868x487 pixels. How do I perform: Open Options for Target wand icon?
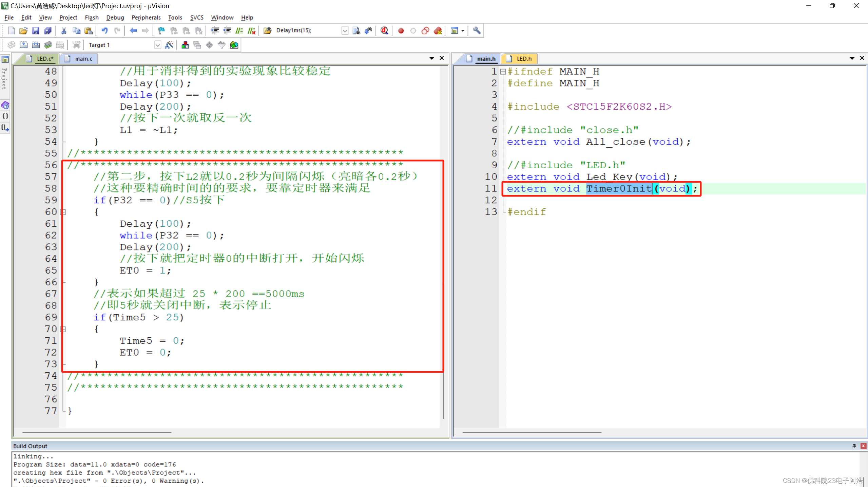click(x=169, y=45)
